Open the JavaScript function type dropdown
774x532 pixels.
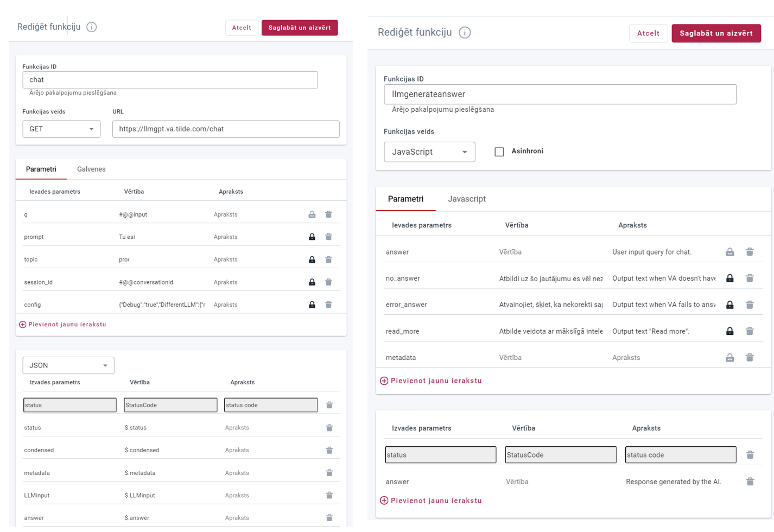click(429, 152)
